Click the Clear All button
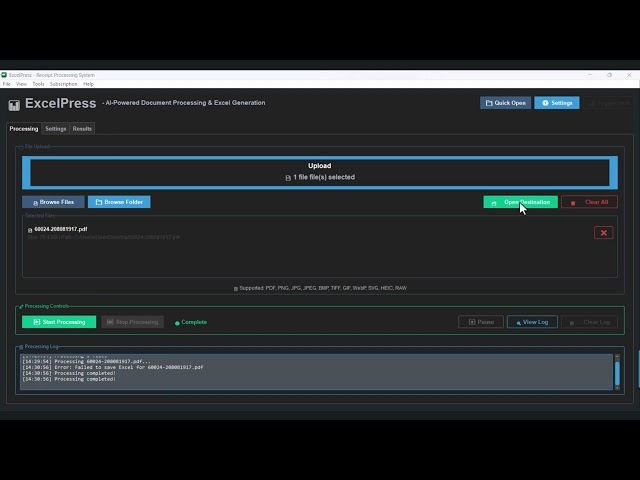 [x=589, y=202]
